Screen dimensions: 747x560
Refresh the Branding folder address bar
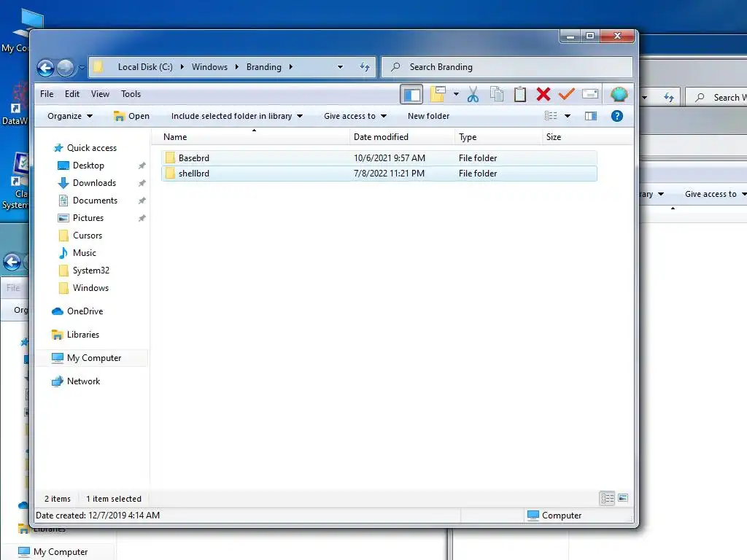pos(365,67)
